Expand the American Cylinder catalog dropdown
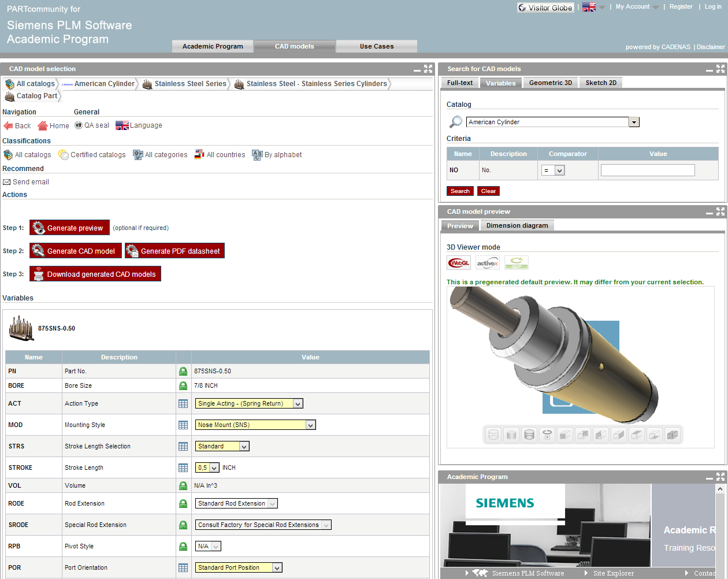The height and width of the screenshot is (579, 728). tap(634, 122)
